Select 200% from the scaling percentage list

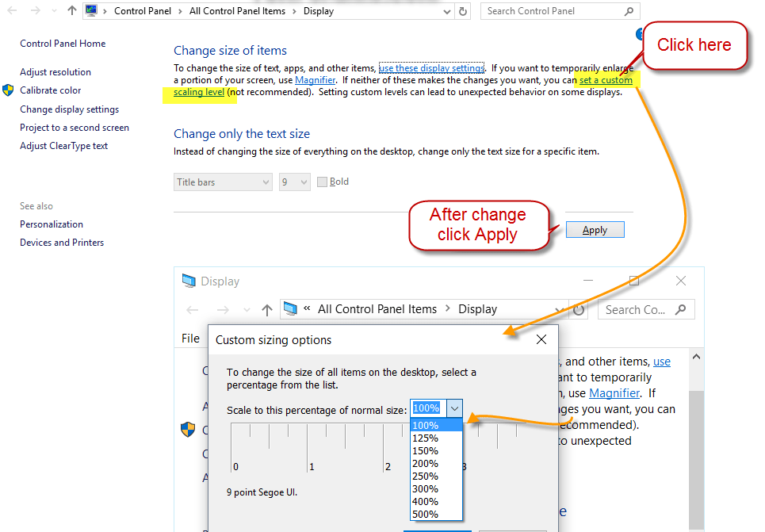425,463
